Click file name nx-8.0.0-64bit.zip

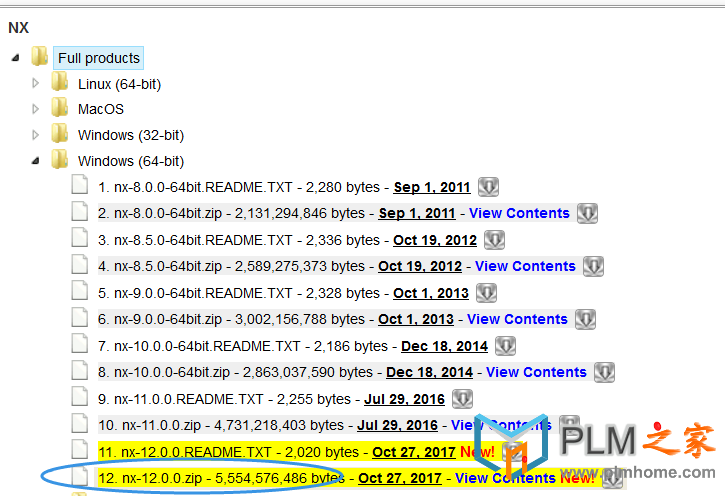pyautogui.click(x=168, y=214)
